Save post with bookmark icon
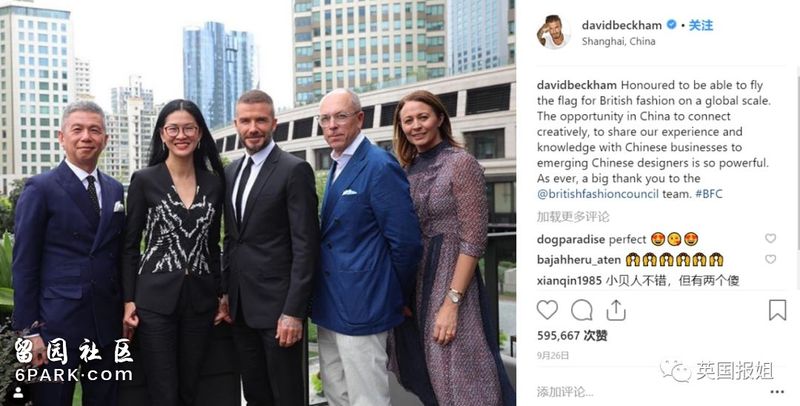The image size is (800, 406). (777, 310)
